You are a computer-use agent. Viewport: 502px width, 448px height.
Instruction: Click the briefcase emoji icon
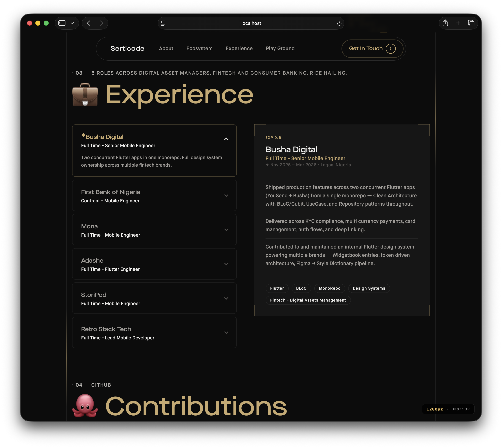click(x=85, y=95)
